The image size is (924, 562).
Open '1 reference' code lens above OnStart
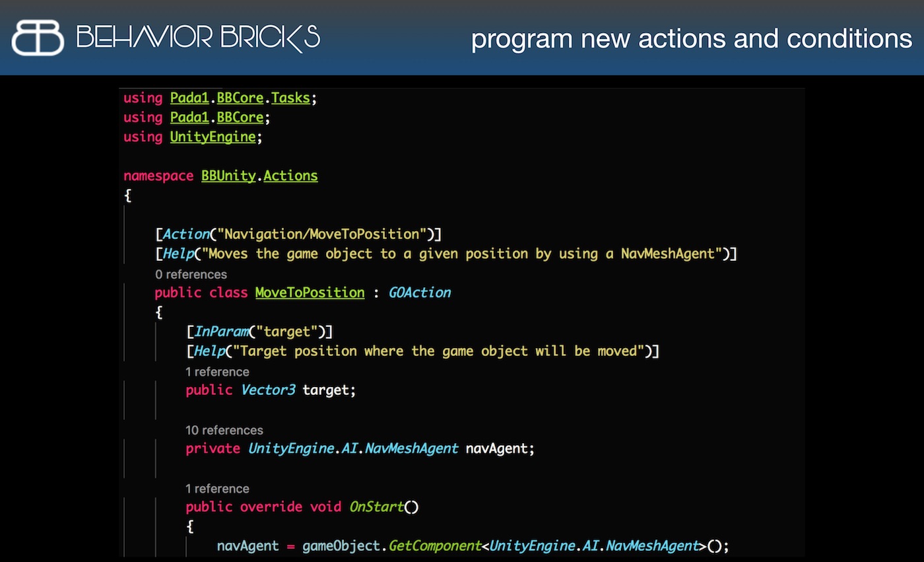click(x=217, y=489)
